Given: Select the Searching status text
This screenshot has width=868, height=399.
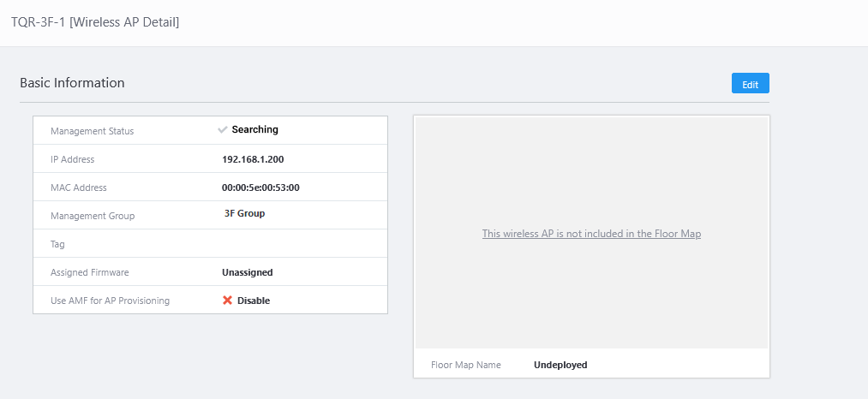Looking at the screenshot, I should coord(254,130).
